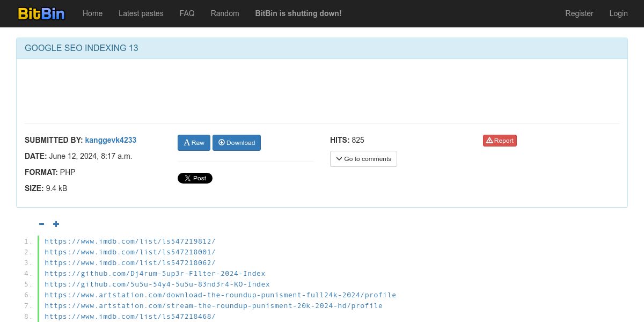Open imdb link ls547218062
The height and width of the screenshot is (322, 644).
pyautogui.click(x=130, y=263)
